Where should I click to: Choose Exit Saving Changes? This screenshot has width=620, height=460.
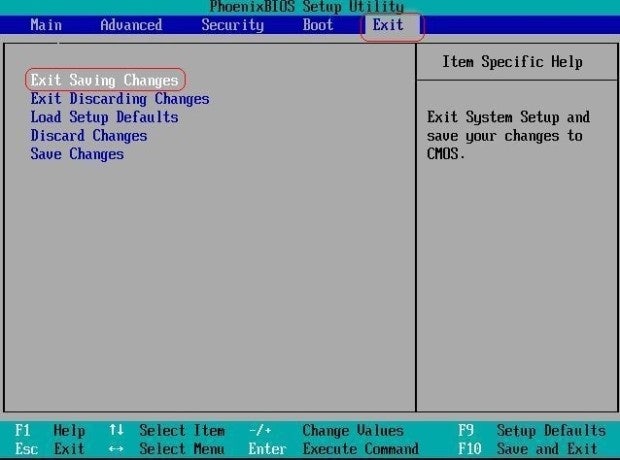104,80
